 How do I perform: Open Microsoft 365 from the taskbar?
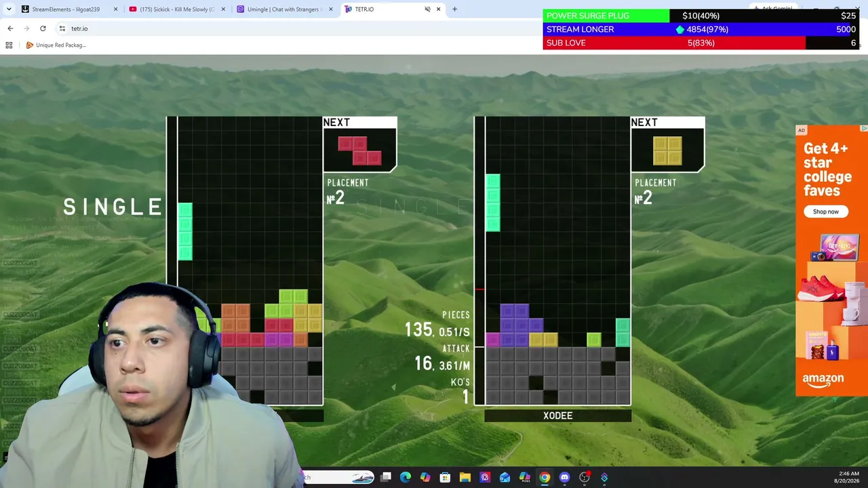[525, 477]
